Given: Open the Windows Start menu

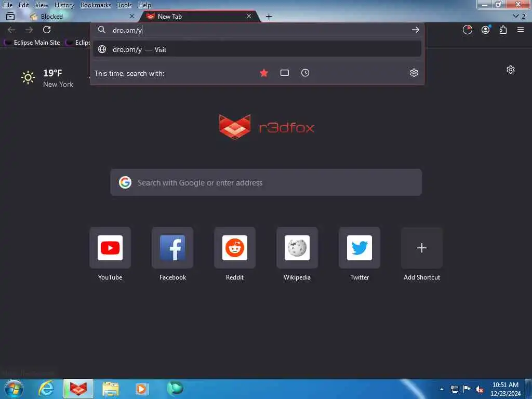Looking at the screenshot, I should [14, 389].
